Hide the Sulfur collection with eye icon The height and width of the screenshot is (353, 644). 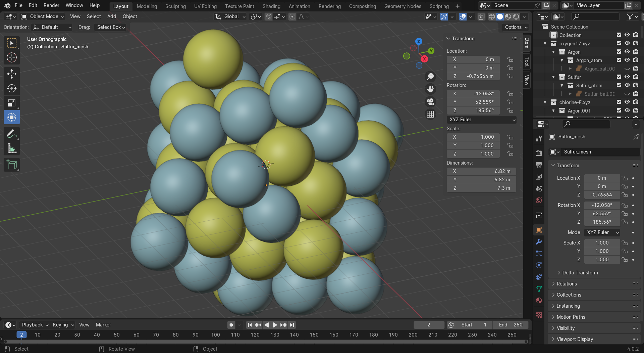627,77
